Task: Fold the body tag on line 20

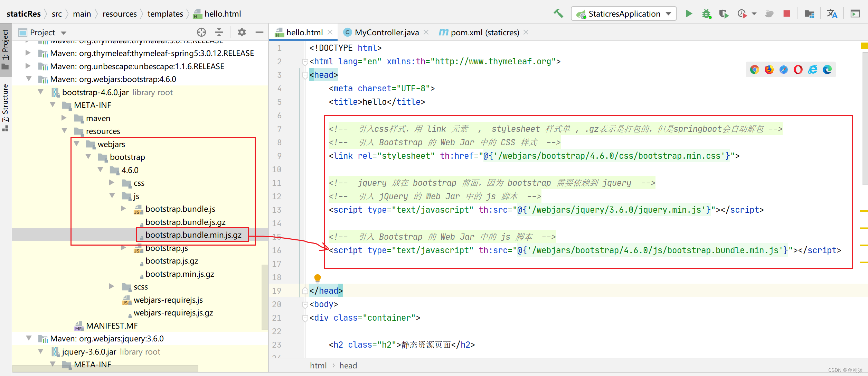Action: pyautogui.click(x=305, y=304)
